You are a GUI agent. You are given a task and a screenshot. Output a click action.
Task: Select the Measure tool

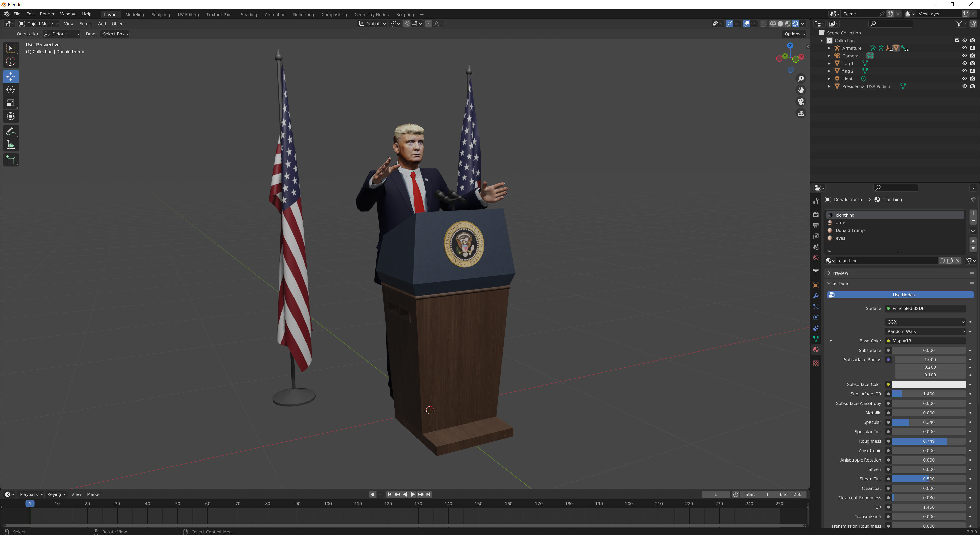pyautogui.click(x=11, y=144)
